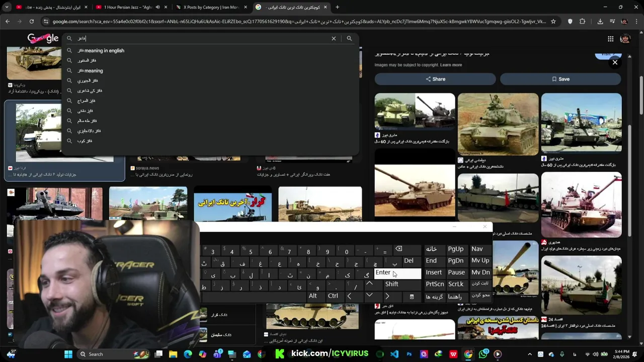Open Chrome downloads

click(x=600, y=22)
